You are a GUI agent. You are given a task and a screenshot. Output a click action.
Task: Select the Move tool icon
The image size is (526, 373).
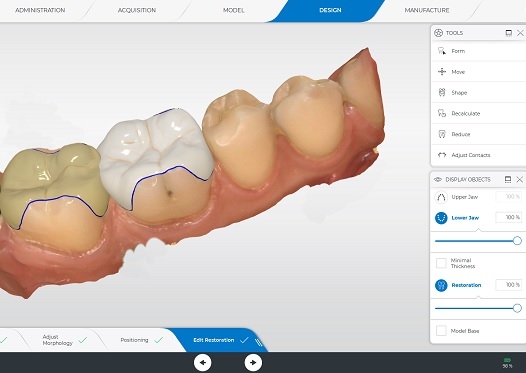(x=442, y=72)
